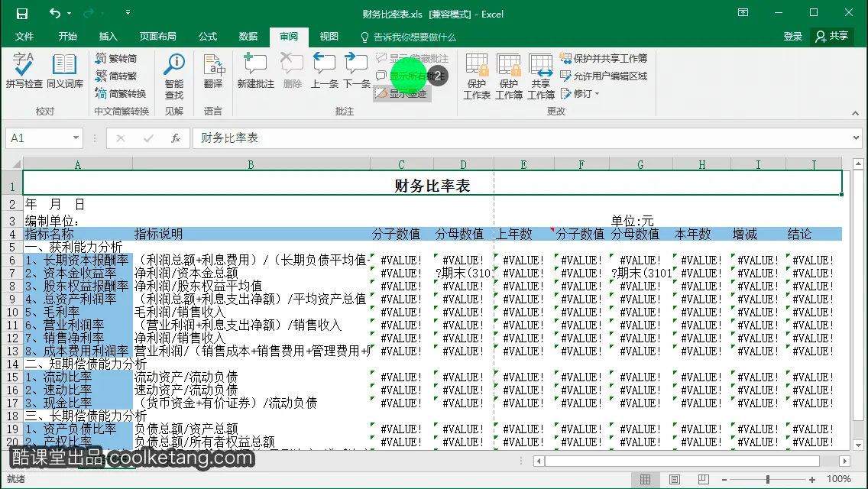Screen dimensions: 868x489
Task: Go to next comment 下一条
Action: click(x=357, y=71)
